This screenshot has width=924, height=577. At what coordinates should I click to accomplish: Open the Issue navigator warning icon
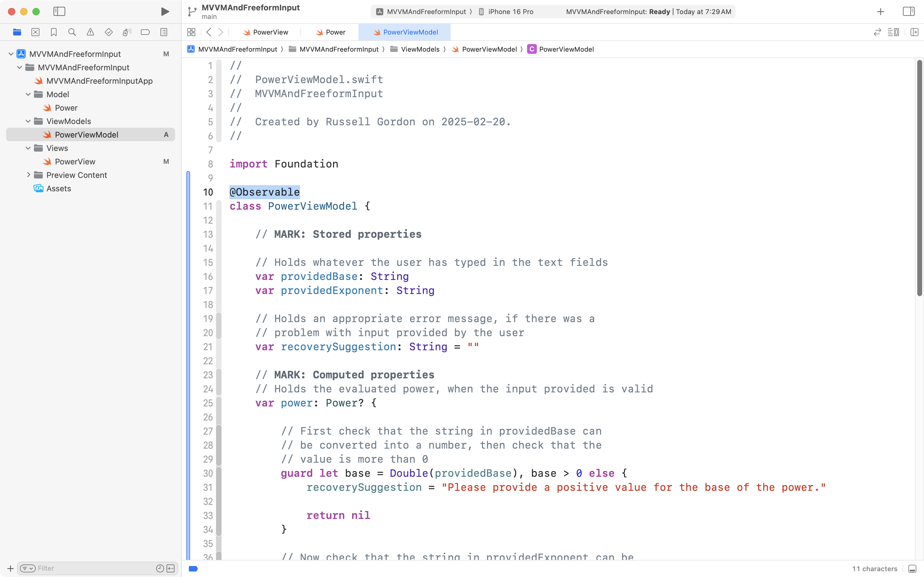(x=90, y=32)
